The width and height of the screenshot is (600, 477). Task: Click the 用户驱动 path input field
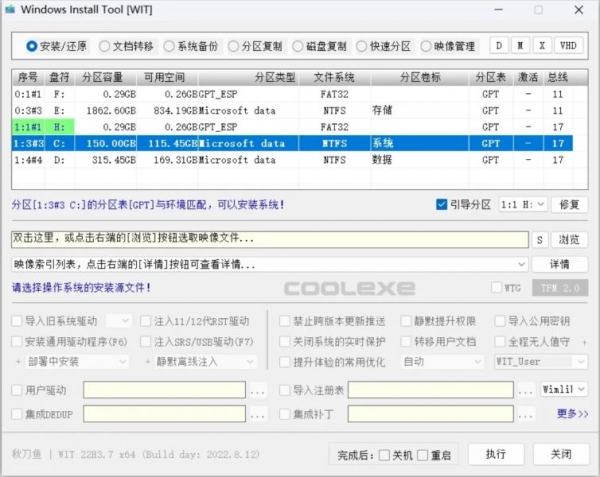click(x=165, y=390)
